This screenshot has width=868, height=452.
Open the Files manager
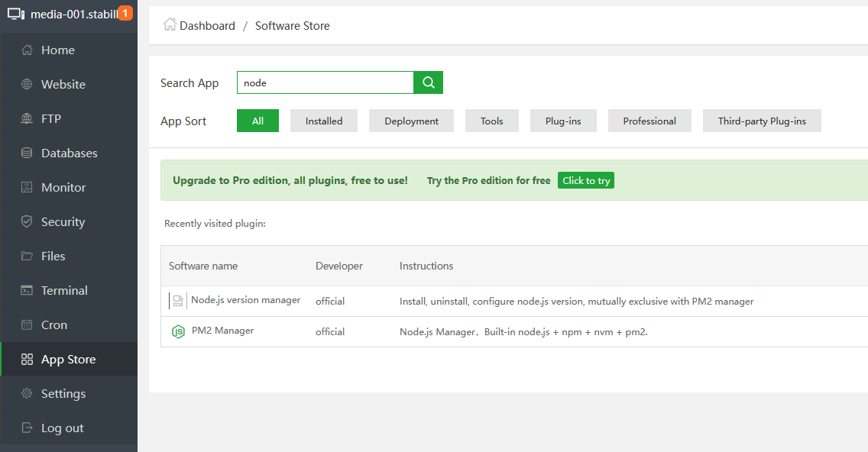[53, 256]
